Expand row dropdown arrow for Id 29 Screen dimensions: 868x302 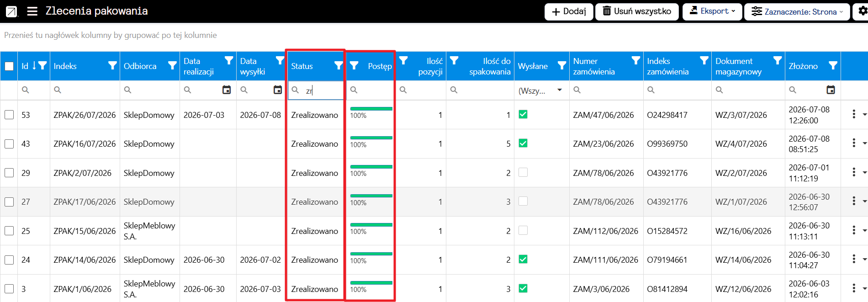tap(864, 172)
